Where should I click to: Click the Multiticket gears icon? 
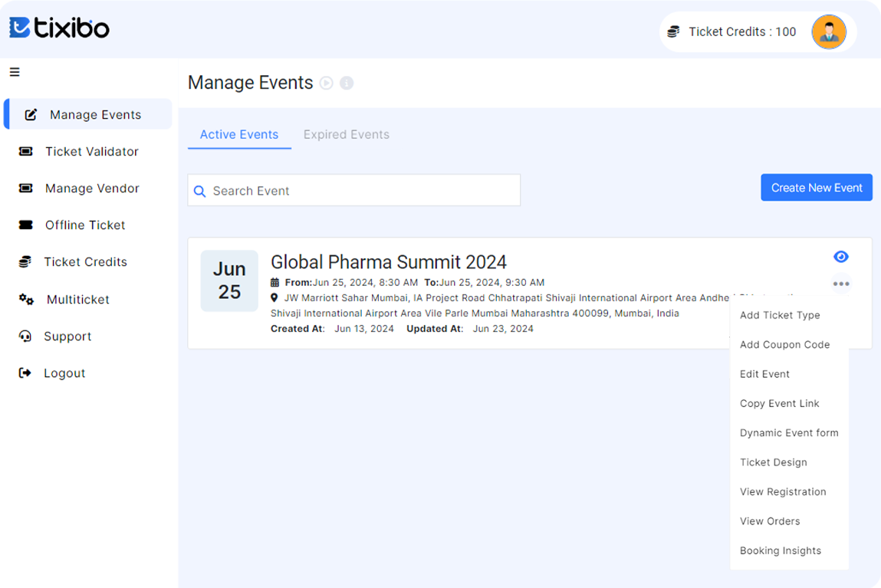tap(26, 300)
